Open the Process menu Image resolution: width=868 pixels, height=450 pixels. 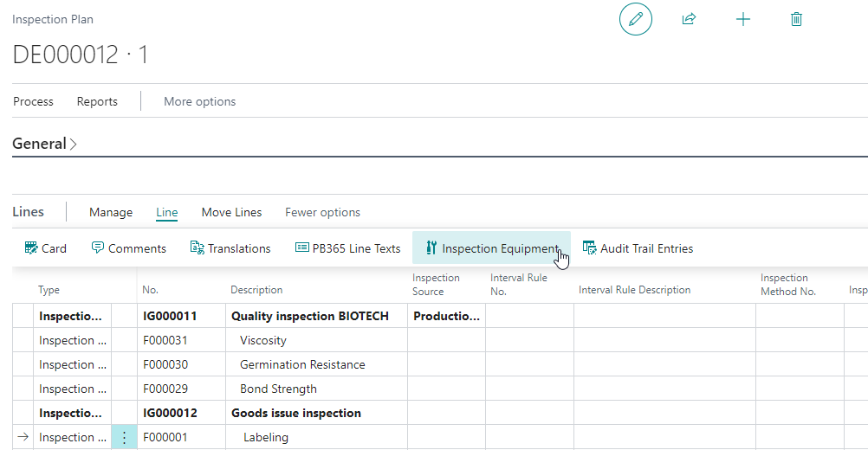33,102
